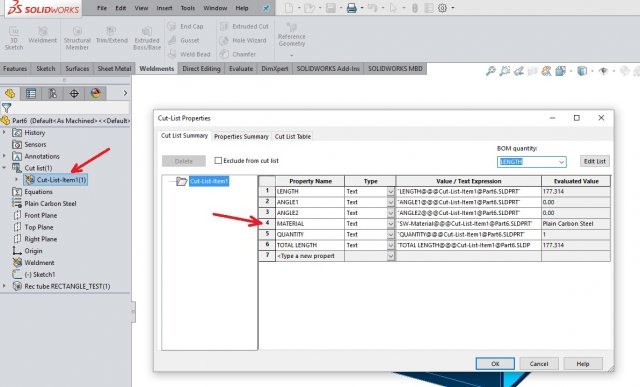Open the File menu
The width and height of the screenshot is (640, 387).
102,8
